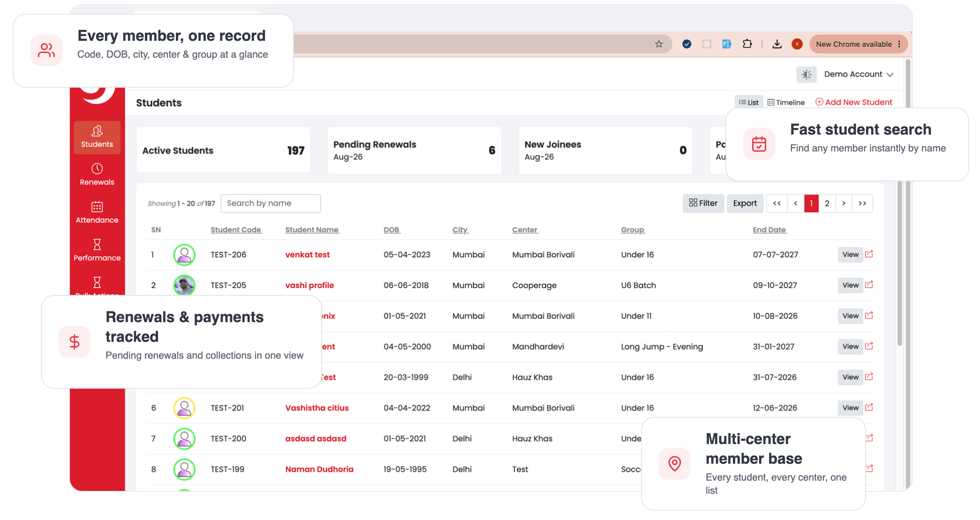Screen dimensions: 980x520
Task: Click photo avatar of vashi profile
Action: (184, 285)
